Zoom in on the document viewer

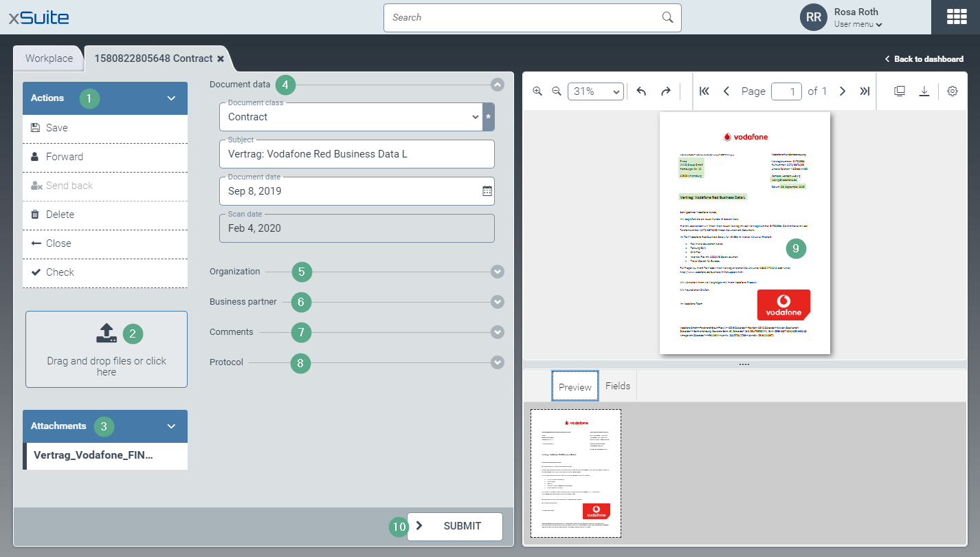537,91
